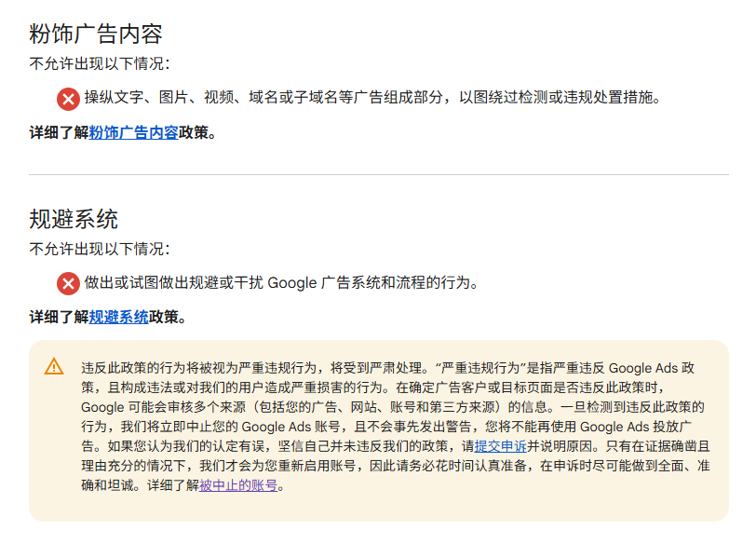Click the 政策。 text after 粉饰广告内容 link
Viewport: 756px width, 544px height.
pyautogui.click(x=197, y=132)
